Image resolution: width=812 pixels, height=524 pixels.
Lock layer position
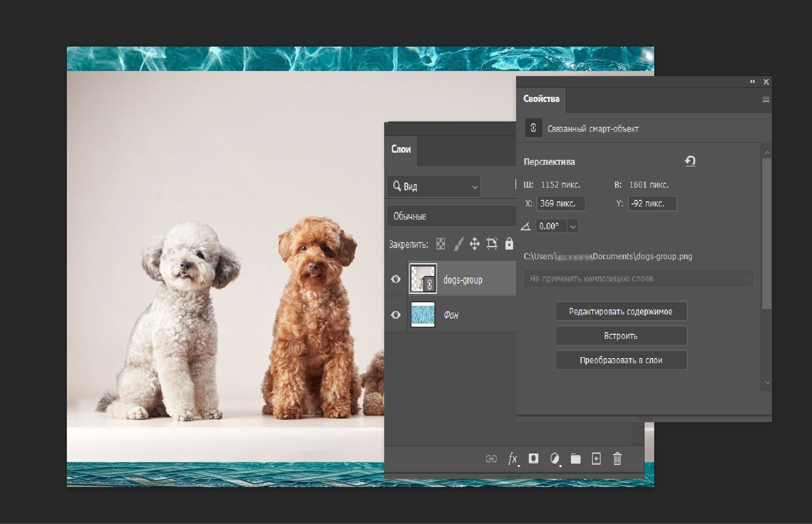pos(475,243)
